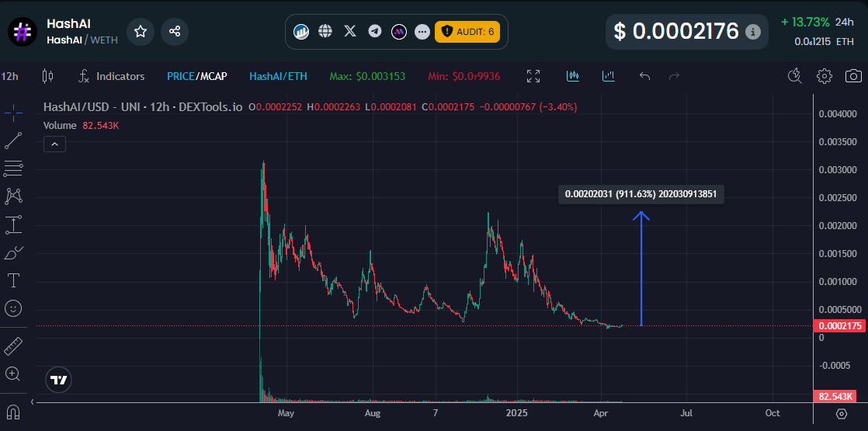
Task: Open chart settings gear in top toolbar
Action: tap(825, 76)
